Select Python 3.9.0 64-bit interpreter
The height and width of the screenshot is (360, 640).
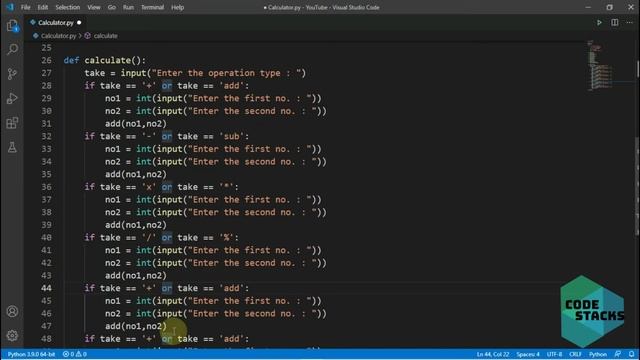(x=31, y=354)
